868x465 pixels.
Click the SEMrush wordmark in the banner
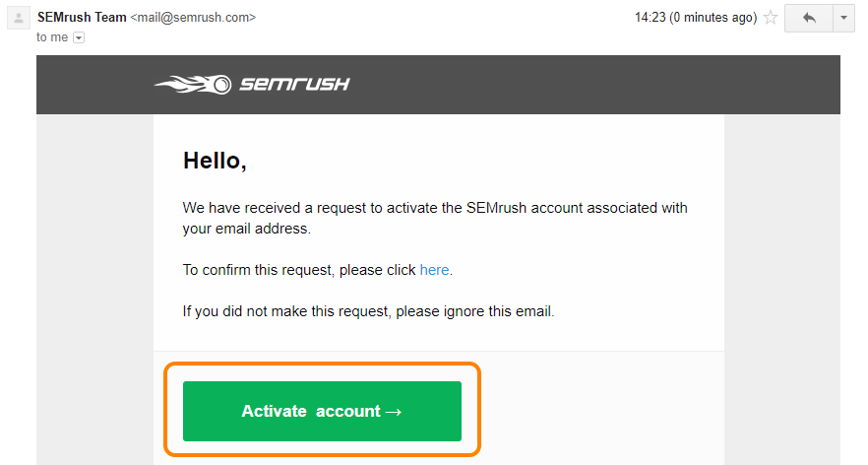[294, 85]
